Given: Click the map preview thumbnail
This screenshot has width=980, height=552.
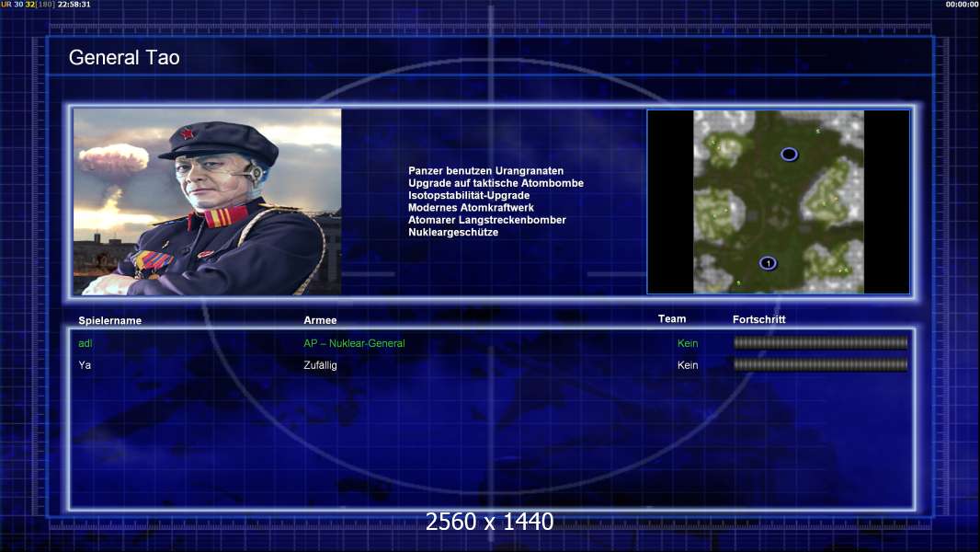Looking at the screenshot, I should pos(779,201).
